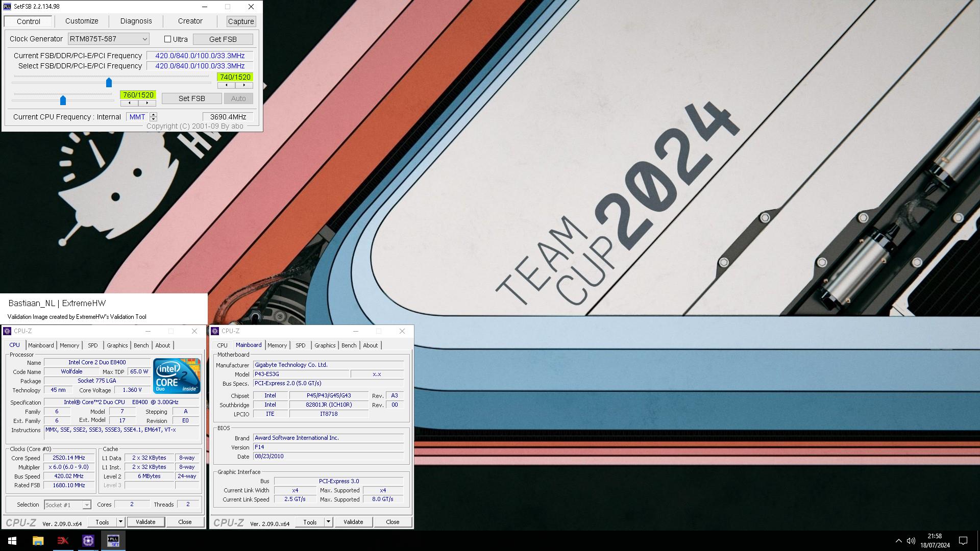Screen dimensions: 980x551
Task: Click the Intel Core 2 Duo logo
Action: tap(177, 376)
